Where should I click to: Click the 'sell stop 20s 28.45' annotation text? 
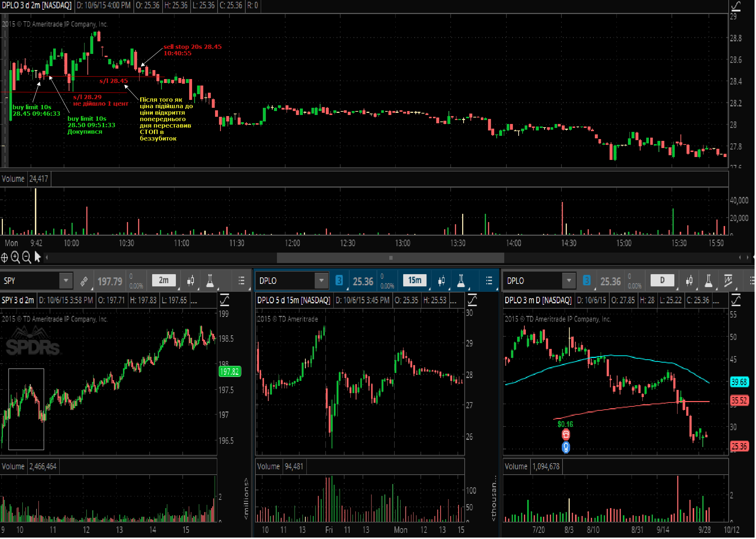click(x=192, y=47)
